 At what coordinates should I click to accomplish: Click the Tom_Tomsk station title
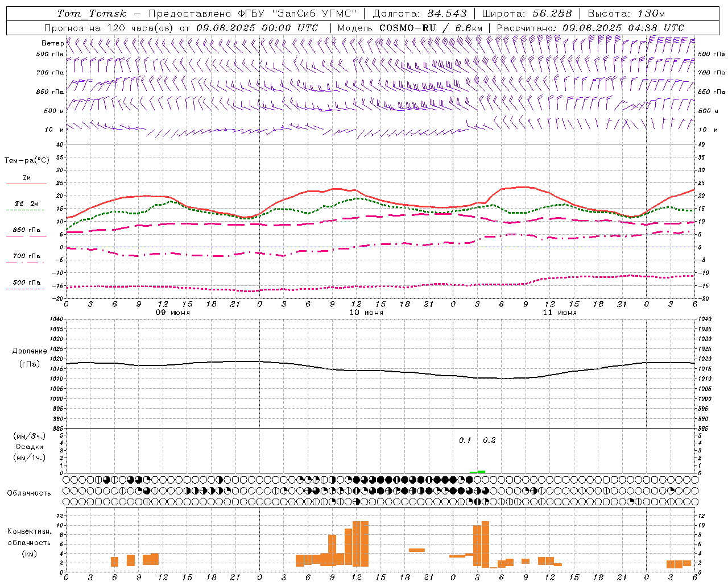point(92,14)
